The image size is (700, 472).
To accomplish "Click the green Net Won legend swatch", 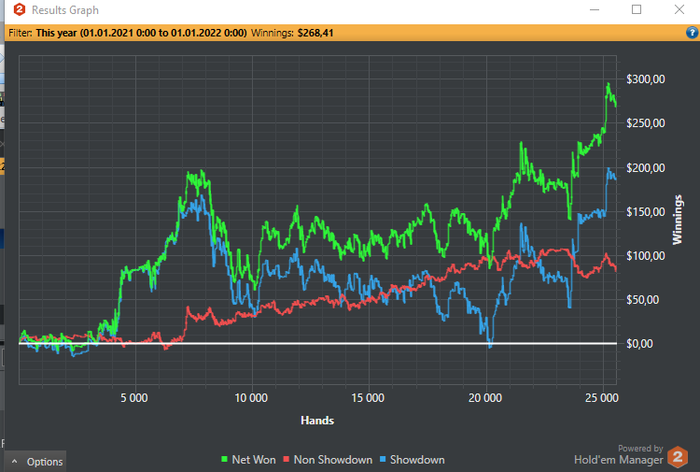I will [x=225, y=459].
